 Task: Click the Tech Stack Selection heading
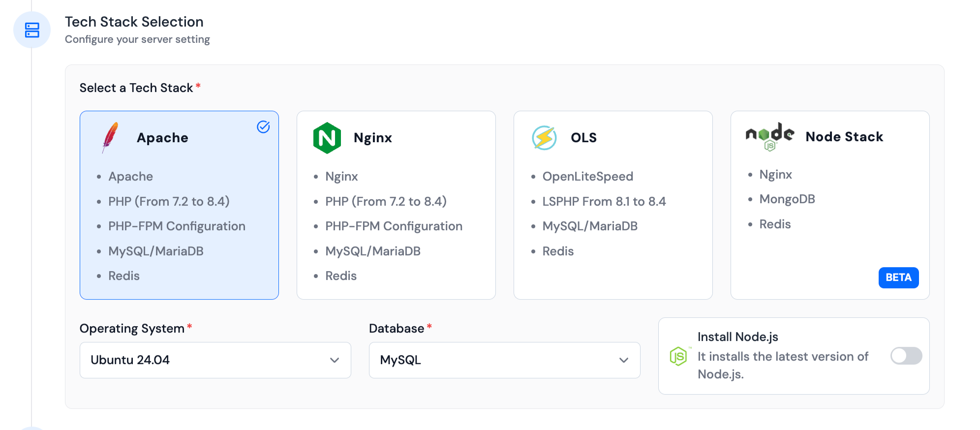(134, 22)
